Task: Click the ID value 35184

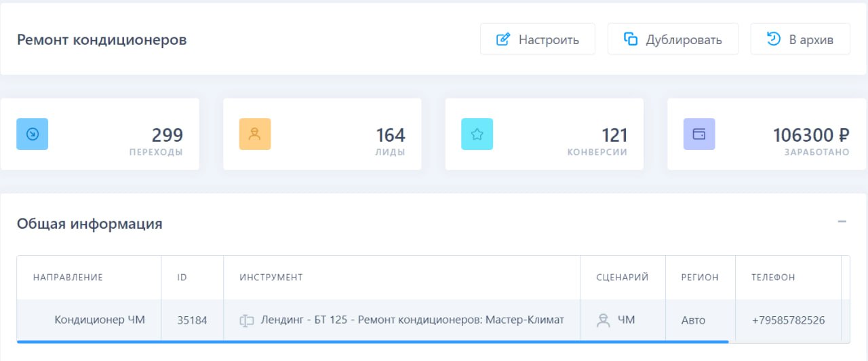Action: (x=192, y=320)
